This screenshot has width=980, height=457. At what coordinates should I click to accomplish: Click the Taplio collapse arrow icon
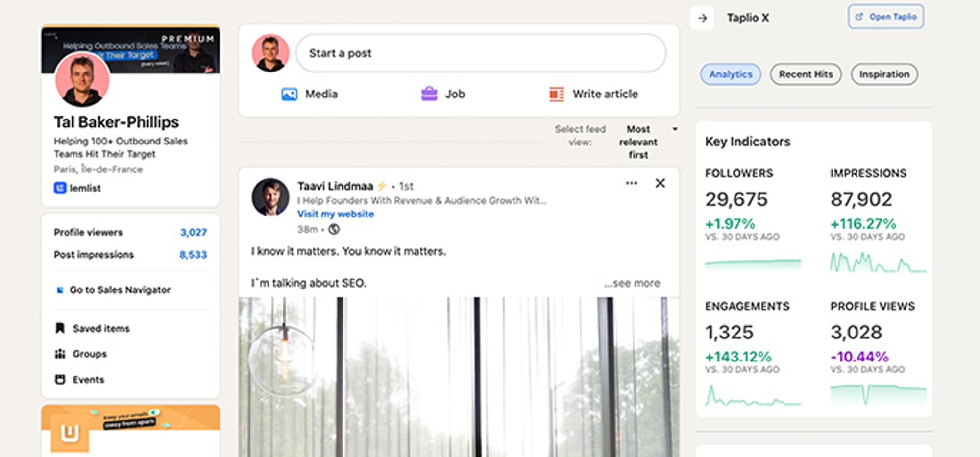703,18
